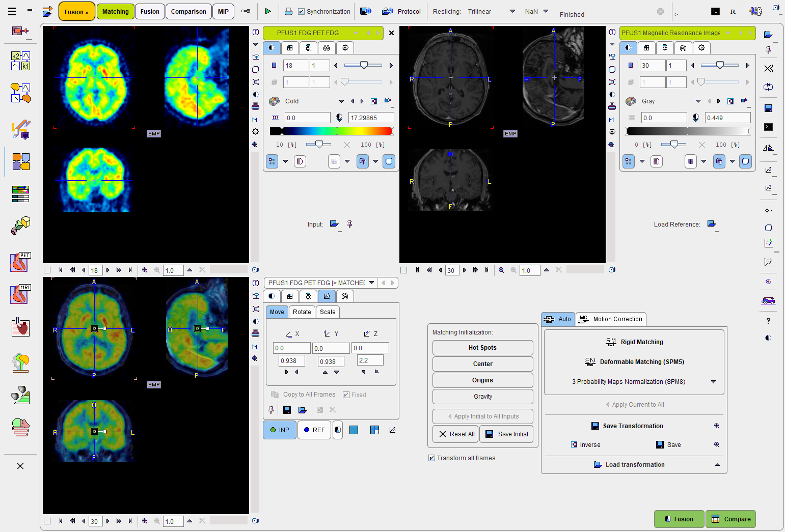The image size is (785, 532).
Task: Zoom in on the PET viewer
Action: tap(145, 270)
